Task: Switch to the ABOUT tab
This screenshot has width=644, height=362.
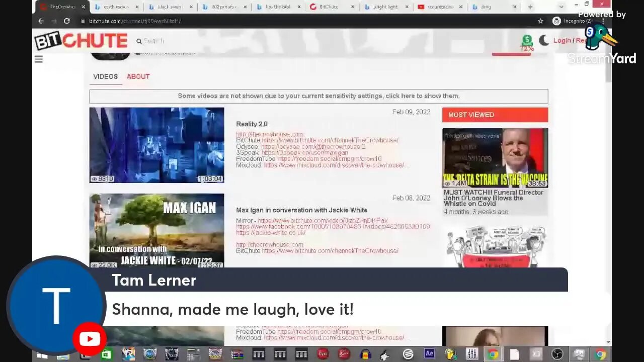Action: pos(138,76)
